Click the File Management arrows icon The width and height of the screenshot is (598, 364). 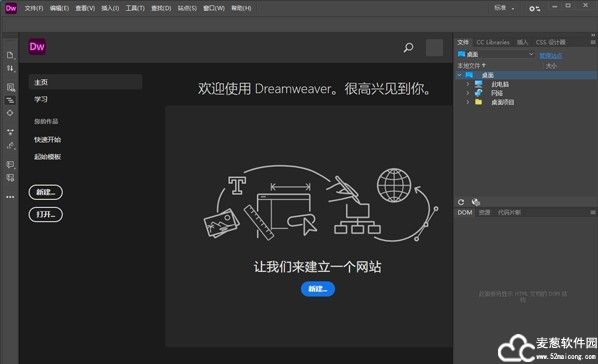tap(10, 69)
